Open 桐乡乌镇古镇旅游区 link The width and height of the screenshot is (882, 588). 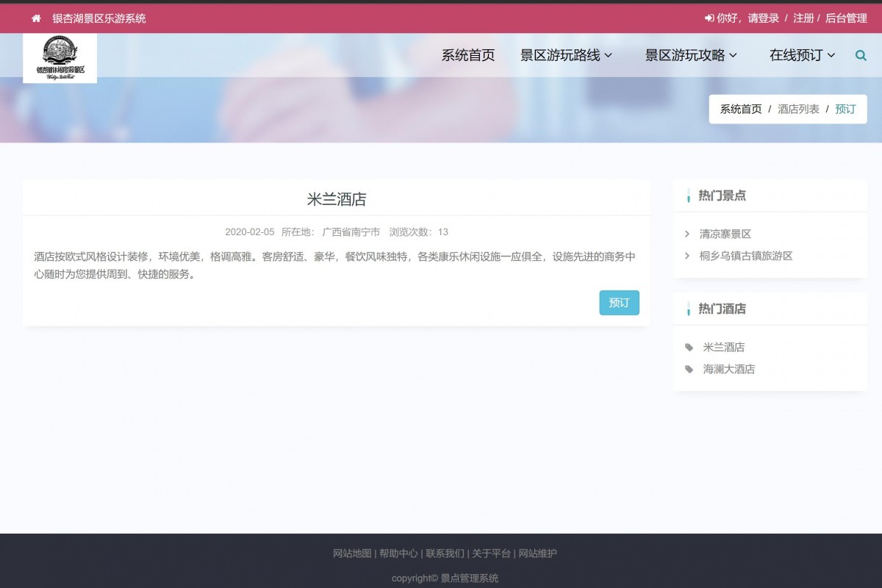[x=746, y=256]
